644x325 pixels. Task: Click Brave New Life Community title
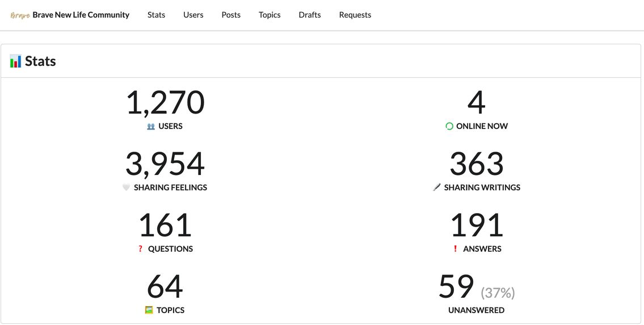pyautogui.click(x=81, y=15)
